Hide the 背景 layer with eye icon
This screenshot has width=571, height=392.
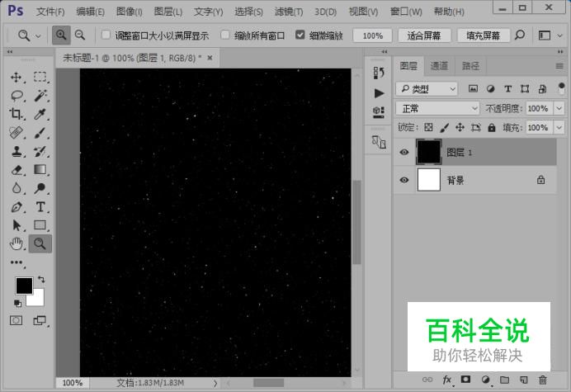pos(404,180)
